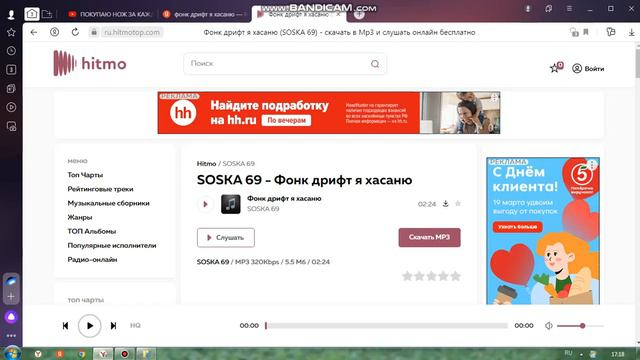Image resolution: width=640 pixels, height=360 pixels.
Task: Click the Скачать MP3 button
Action: click(x=429, y=237)
